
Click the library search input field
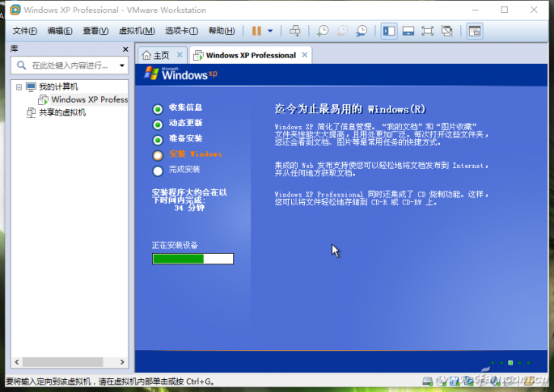coord(70,65)
